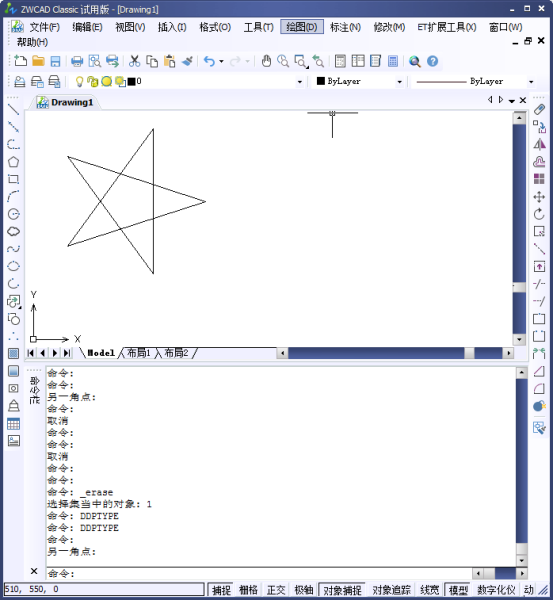
Task: Open the ET扩展工具(X) menu
Action: coord(447,27)
